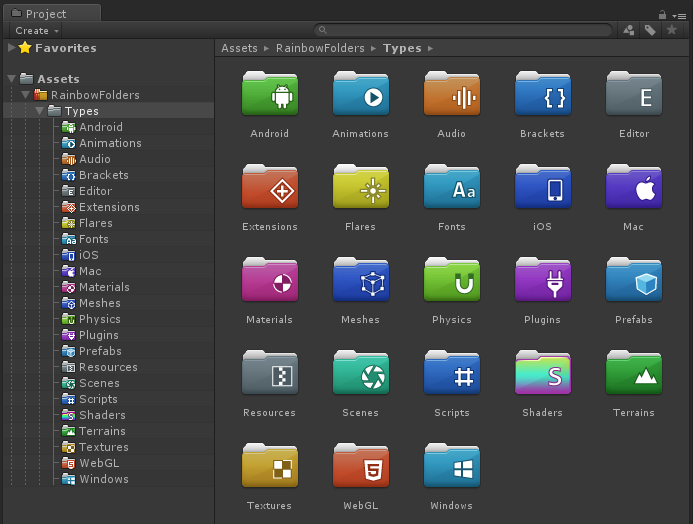
Task: Open the Fonts folder in grid
Action: pyautogui.click(x=452, y=187)
